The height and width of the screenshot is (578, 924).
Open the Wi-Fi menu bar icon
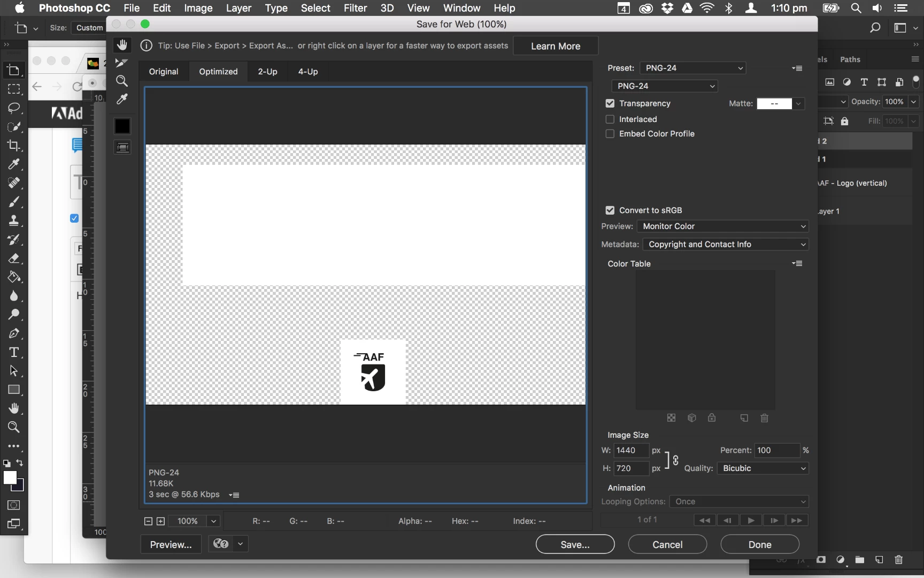[x=707, y=8]
